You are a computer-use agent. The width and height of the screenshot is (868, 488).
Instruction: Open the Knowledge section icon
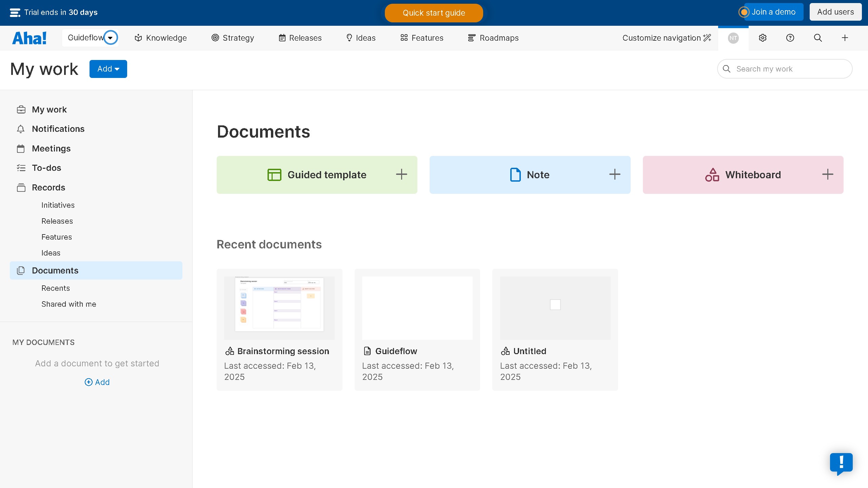click(138, 38)
